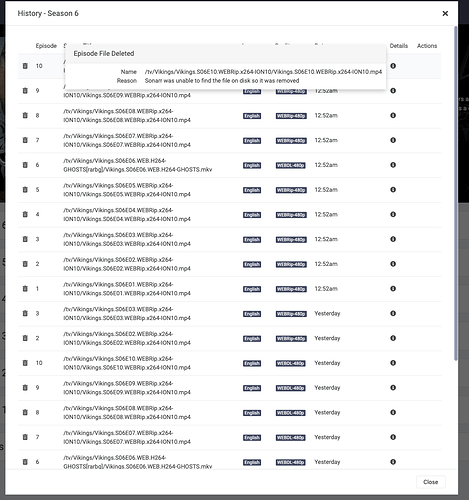Viewport: 469px width, 500px height.
Task: Click the Vikings.S06E01 file path
Action: point(127,289)
